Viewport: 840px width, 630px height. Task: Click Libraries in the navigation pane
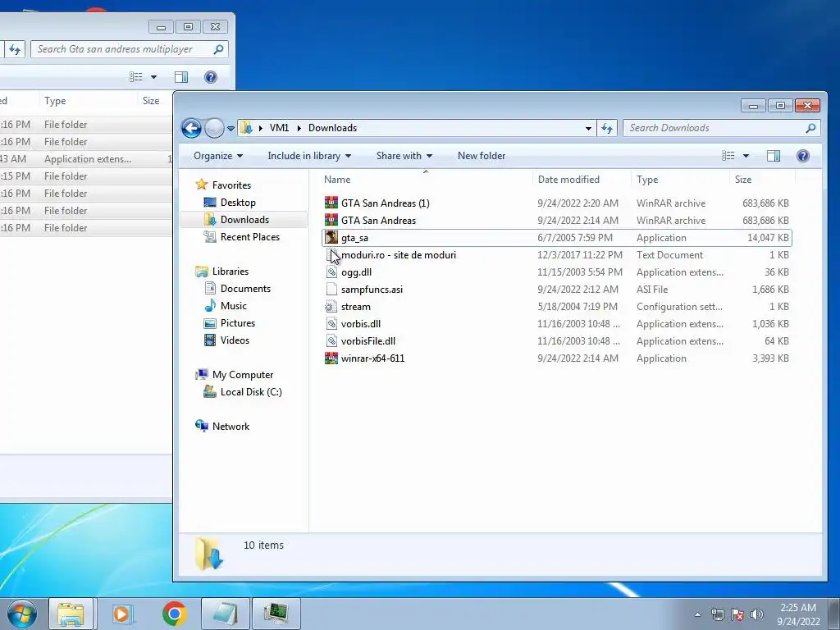point(231,271)
